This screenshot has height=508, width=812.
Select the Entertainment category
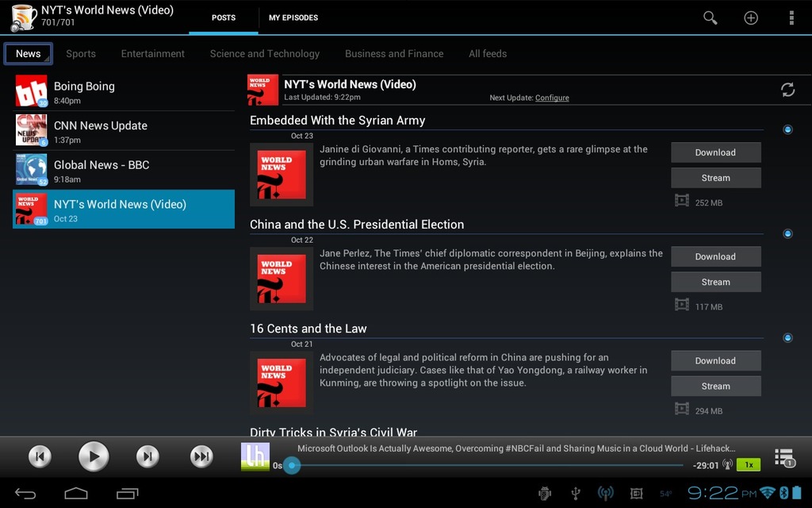(x=153, y=54)
